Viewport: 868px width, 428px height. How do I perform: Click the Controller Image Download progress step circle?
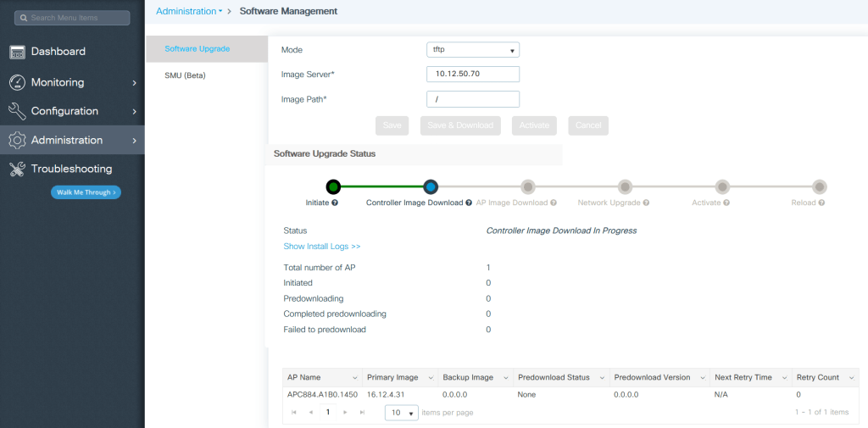pyautogui.click(x=431, y=186)
